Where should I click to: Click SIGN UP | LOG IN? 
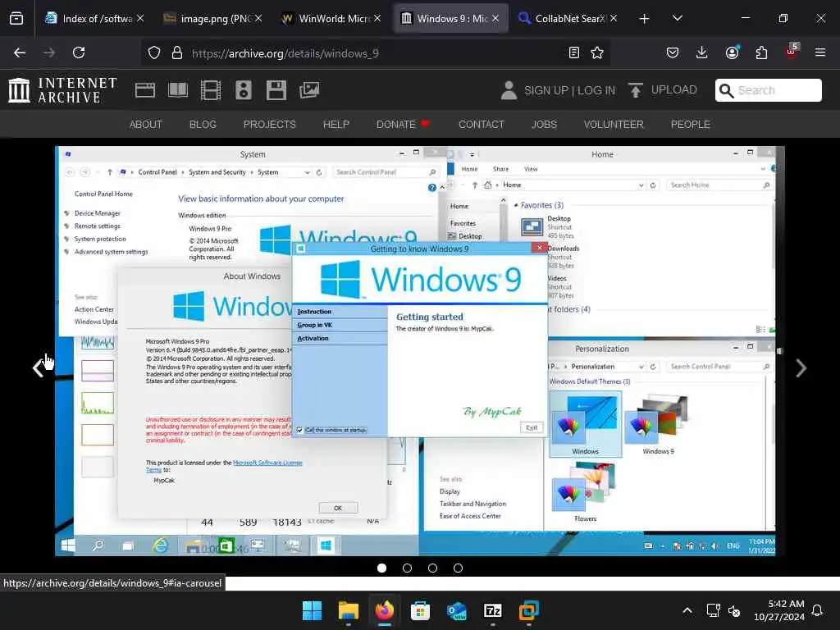[569, 90]
